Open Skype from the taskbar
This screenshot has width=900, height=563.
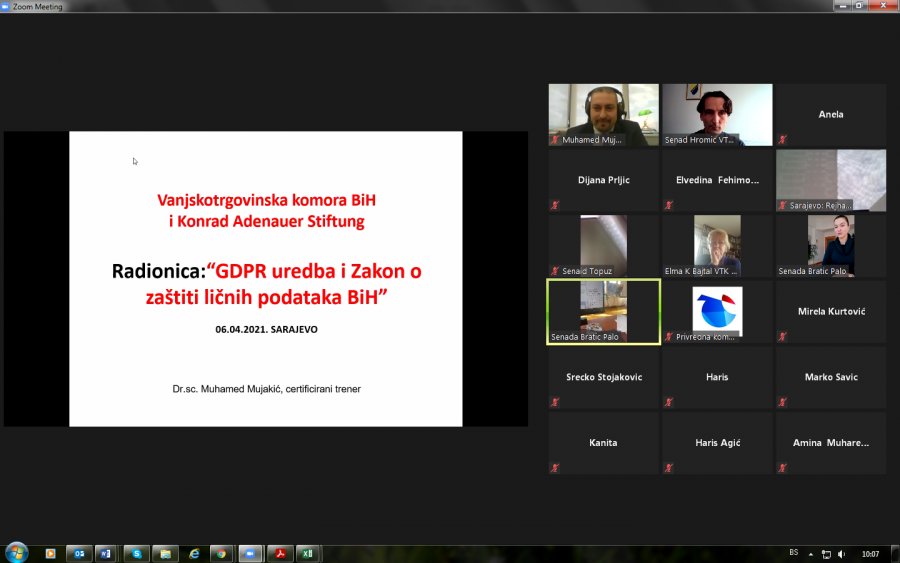pos(136,554)
